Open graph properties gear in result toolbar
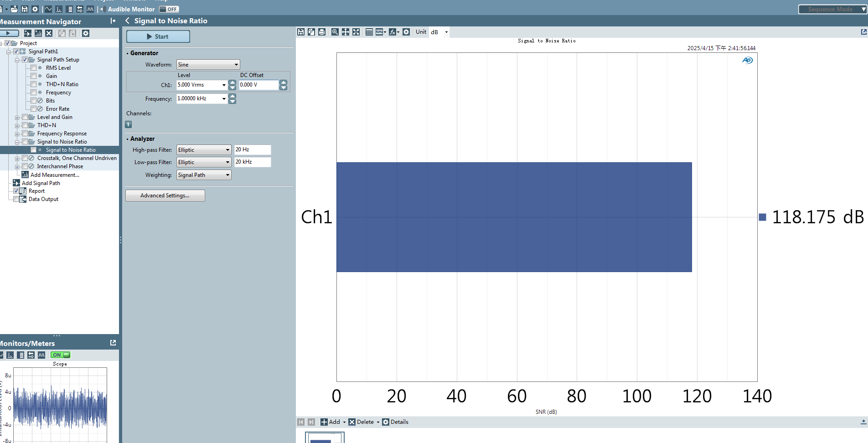Screen dimensions: 868x443 tap(406, 32)
